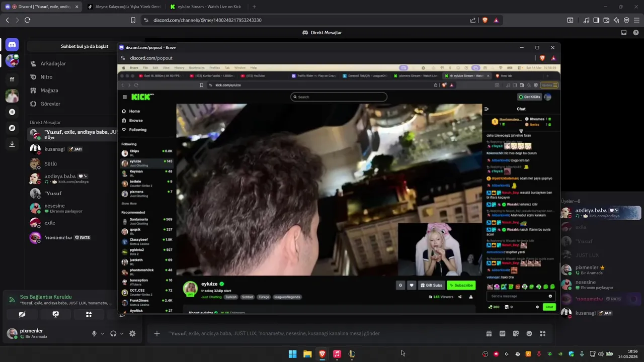
Task: Expand headphones output options arrow
Action: 122,333
